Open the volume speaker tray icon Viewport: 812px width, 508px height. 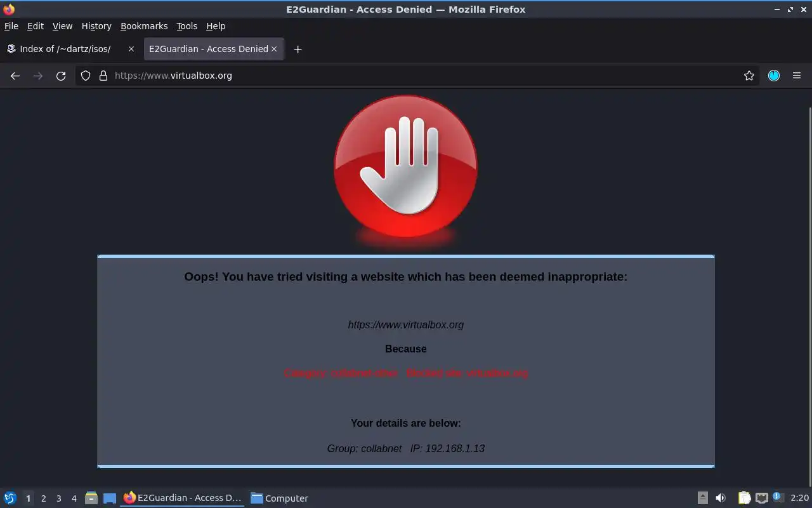point(721,498)
